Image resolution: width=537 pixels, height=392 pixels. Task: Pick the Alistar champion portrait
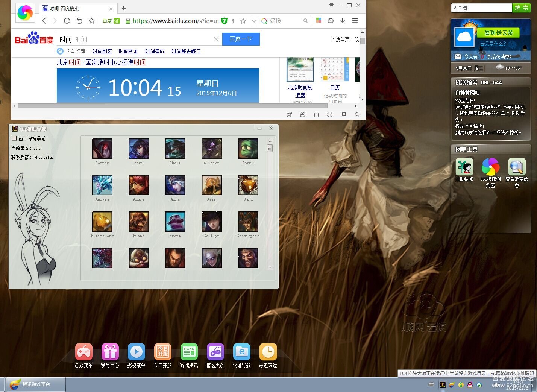point(212,149)
